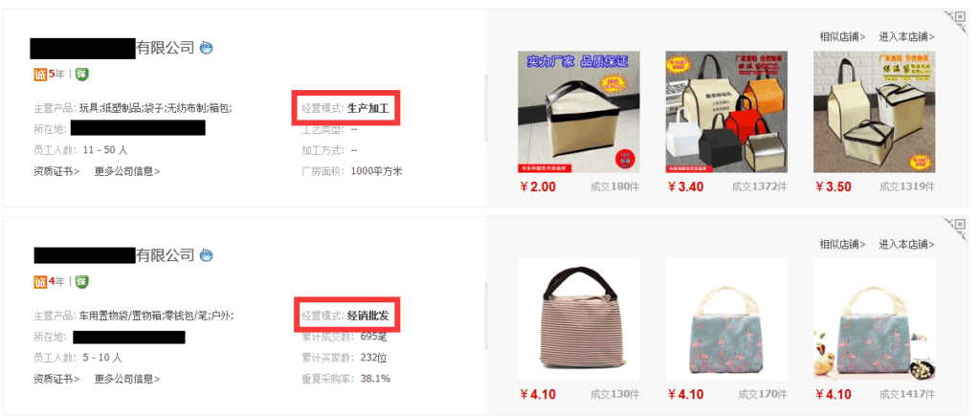The image size is (980, 416).
Task: Click green guarantee shield in second listing
Action: (x=82, y=282)
